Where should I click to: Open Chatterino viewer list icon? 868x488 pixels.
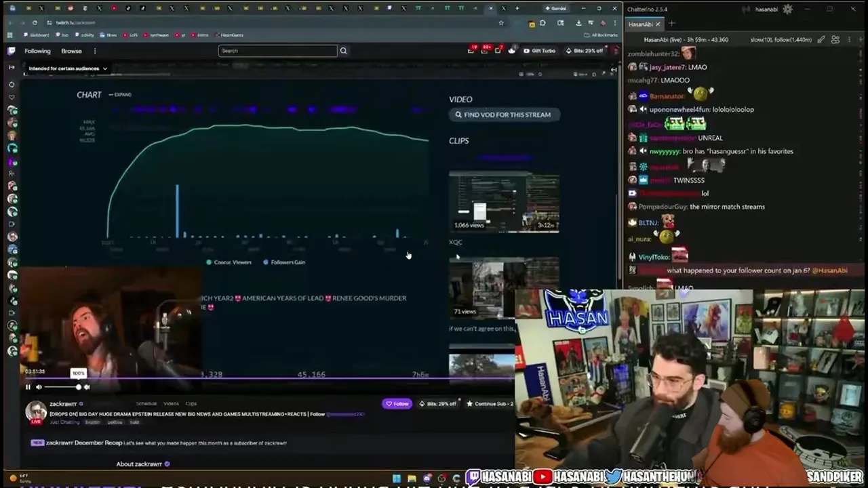(835, 39)
